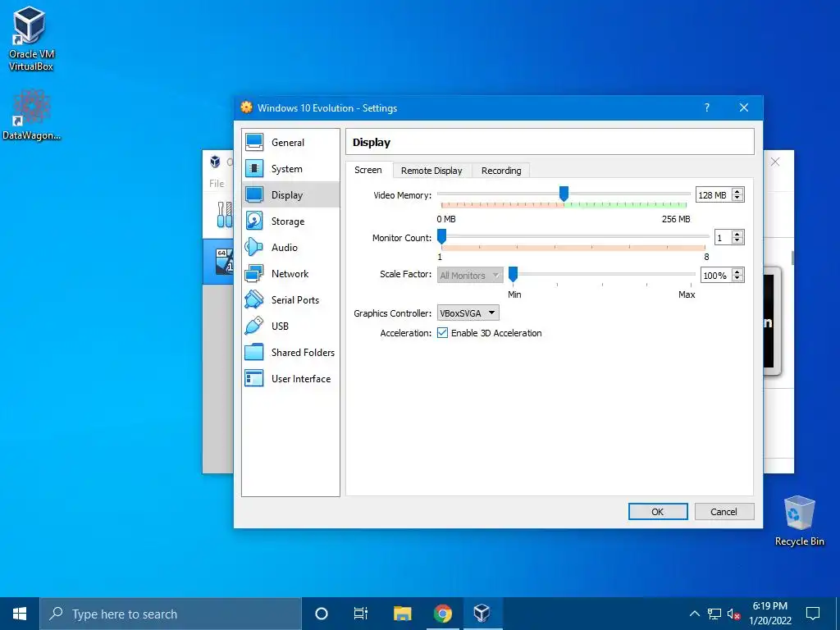Open the User Interface layout icon
This screenshot has width=840, height=630.
[254, 378]
